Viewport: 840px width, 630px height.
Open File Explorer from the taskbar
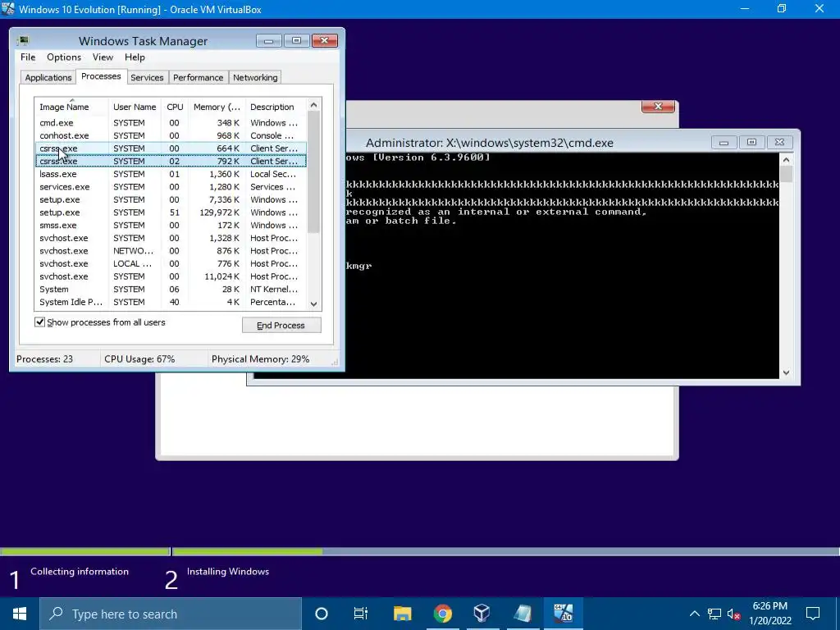pyautogui.click(x=402, y=614)
